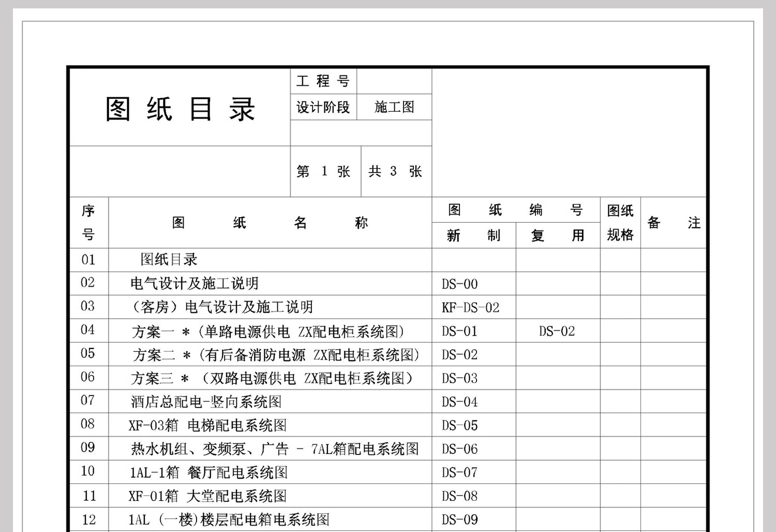Click the 备注 column header

673,222
